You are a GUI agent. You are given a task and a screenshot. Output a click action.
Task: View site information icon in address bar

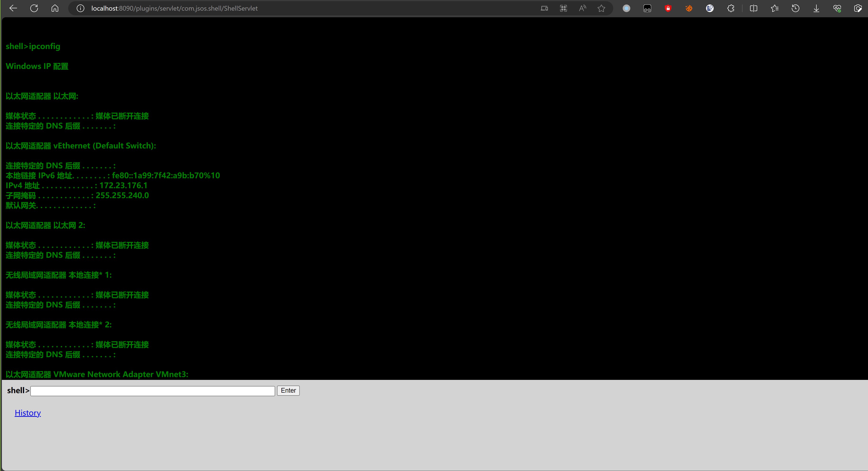tap(80, 9)
